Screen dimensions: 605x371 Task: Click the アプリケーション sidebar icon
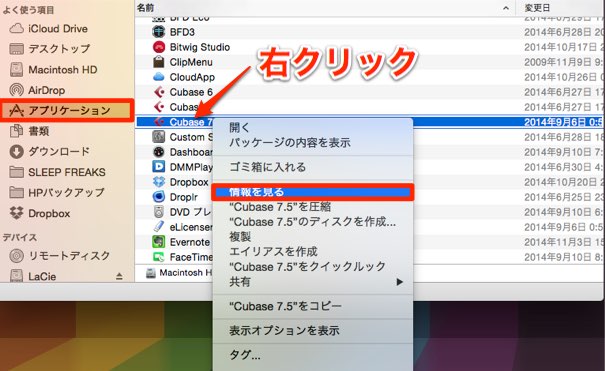coord(16,111)
